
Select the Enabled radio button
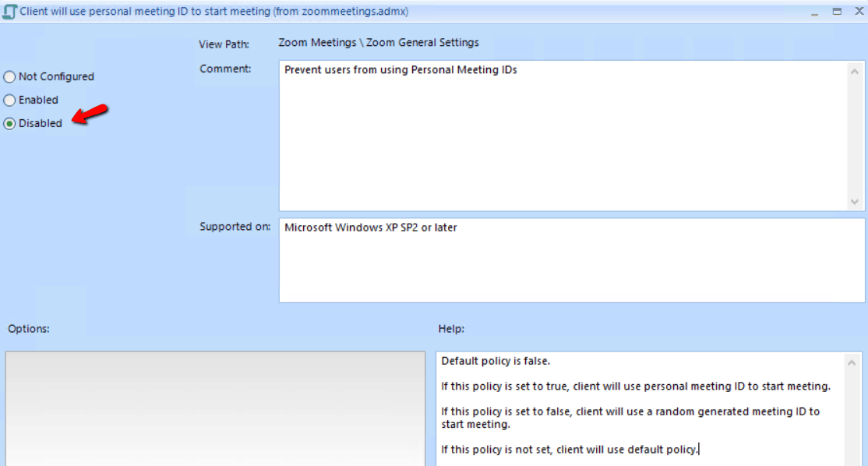click(9, 101)
